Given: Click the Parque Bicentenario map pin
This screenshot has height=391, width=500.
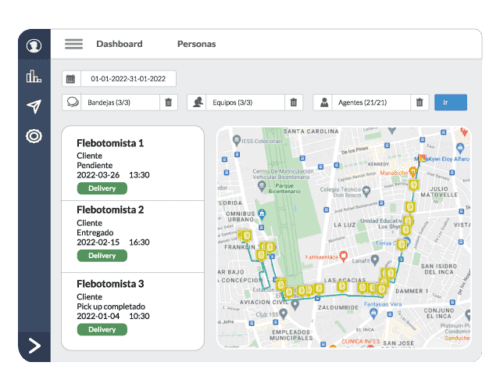Looking at the screenshot, I should point(262,186).
